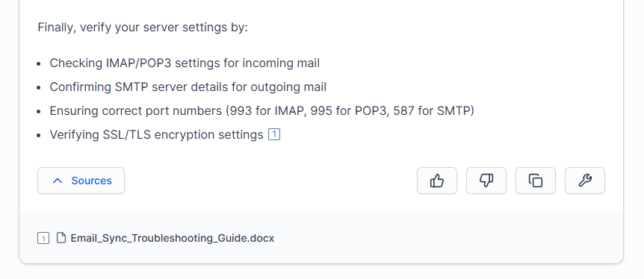The image size is (644, 279).
Task: Click the Sources button label
Action: (91, 181)
